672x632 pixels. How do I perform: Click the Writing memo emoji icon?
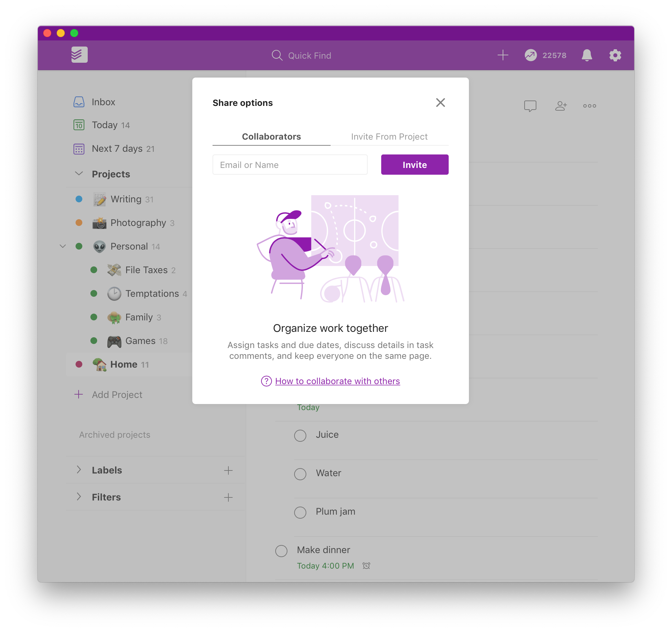point(100,199)
